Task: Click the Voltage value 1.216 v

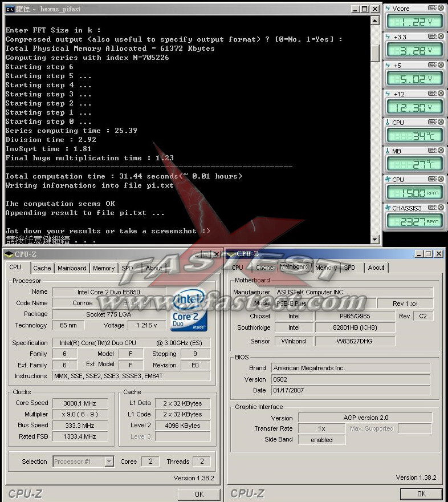Action: click(x=146, y=325)
